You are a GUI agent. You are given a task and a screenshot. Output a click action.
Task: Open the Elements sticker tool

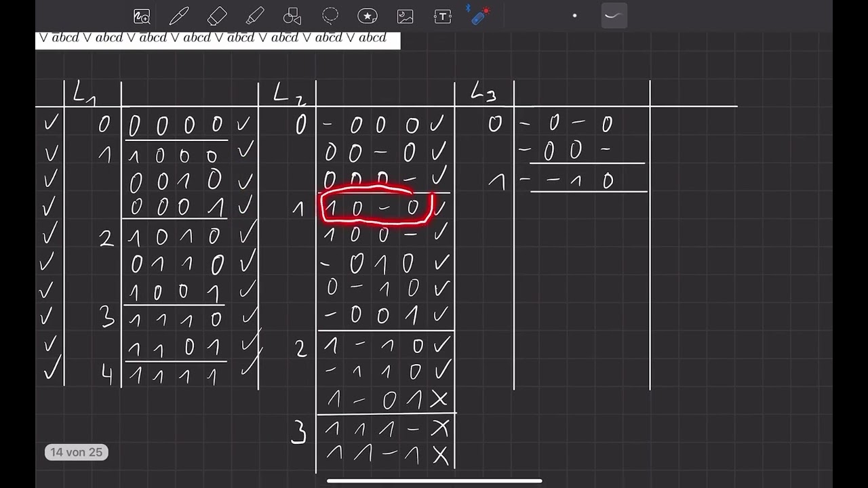pyautogui.click(x=368, y=16)
